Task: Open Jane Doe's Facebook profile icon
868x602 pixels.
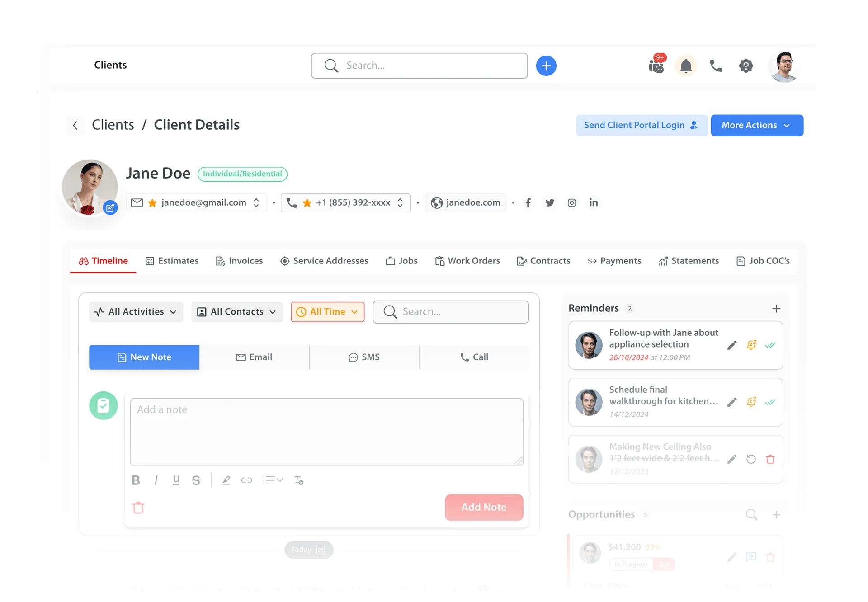Action: click(x=528, y=203)
